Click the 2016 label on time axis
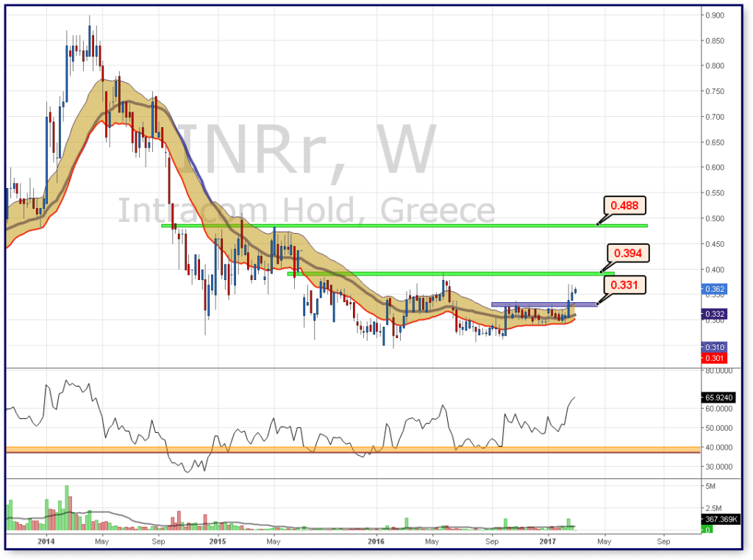753x560 pixels. 376,542
